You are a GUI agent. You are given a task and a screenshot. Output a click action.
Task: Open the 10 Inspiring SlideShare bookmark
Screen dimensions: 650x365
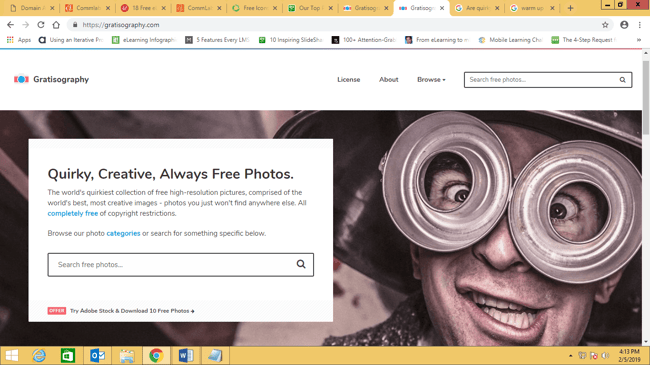pyautogui.click(x=291, y=40)
